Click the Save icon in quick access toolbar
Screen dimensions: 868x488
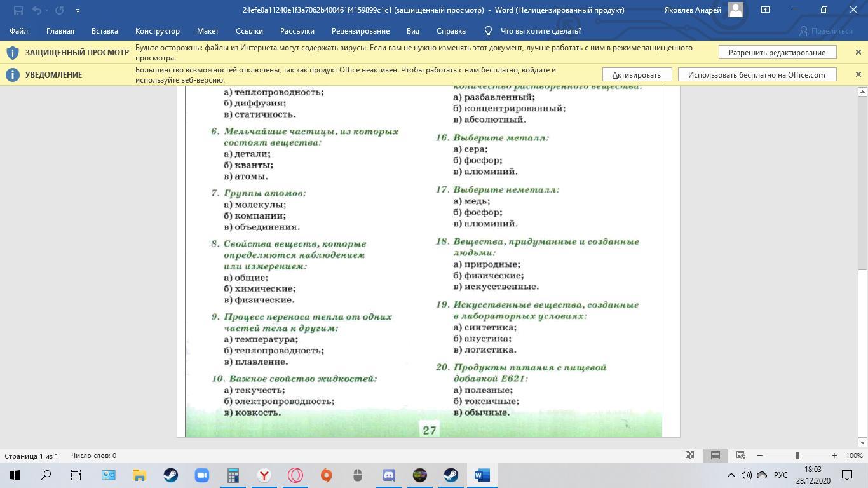point(18,10)
